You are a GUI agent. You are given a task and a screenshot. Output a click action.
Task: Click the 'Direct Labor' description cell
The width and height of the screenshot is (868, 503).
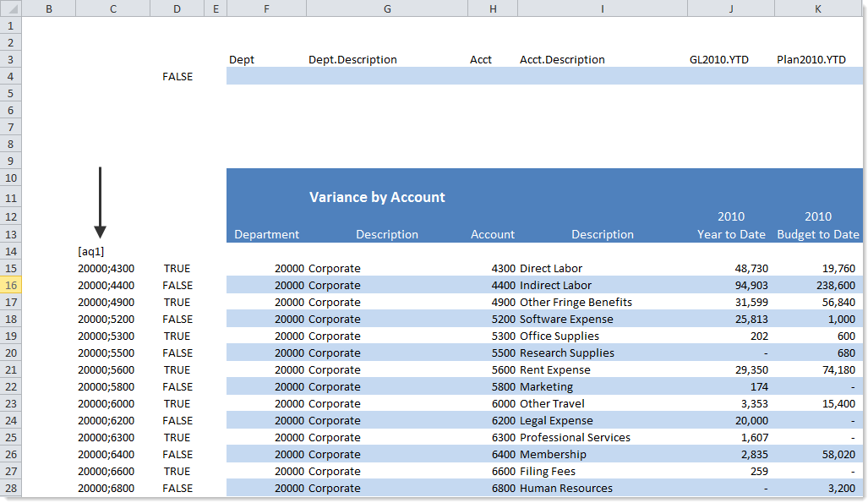click(x=551, y=269)
